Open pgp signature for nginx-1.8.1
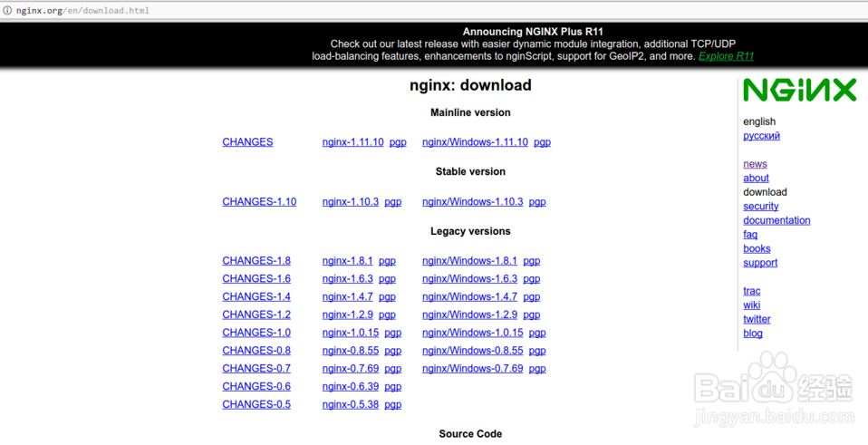The width and height of the screenshot is (868, 445). click(x=387, y=261)
